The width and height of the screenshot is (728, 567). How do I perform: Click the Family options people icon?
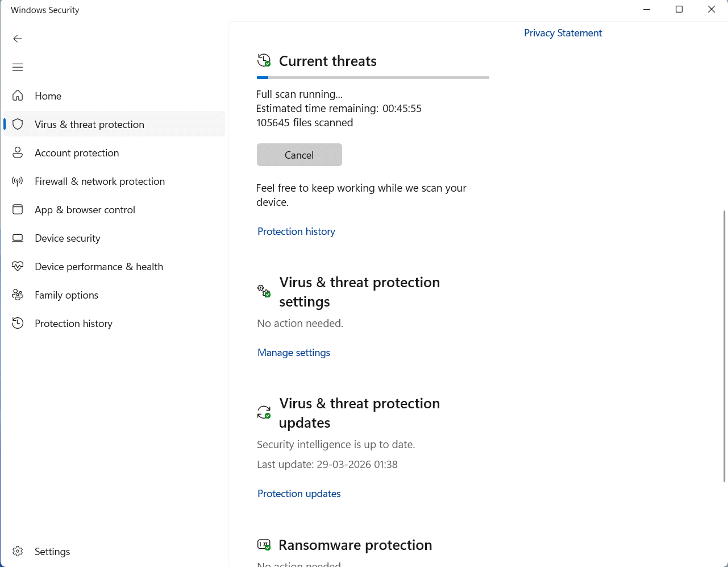click(x=18, y=295)
